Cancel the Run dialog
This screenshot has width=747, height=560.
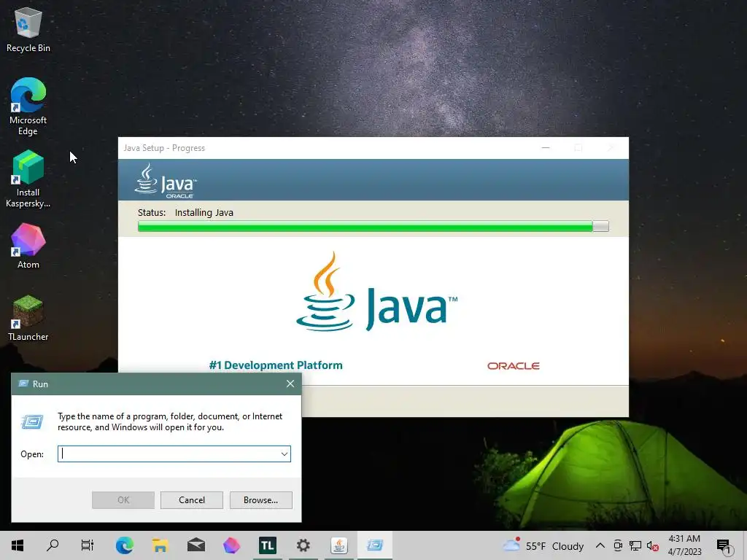pos(192,500)
